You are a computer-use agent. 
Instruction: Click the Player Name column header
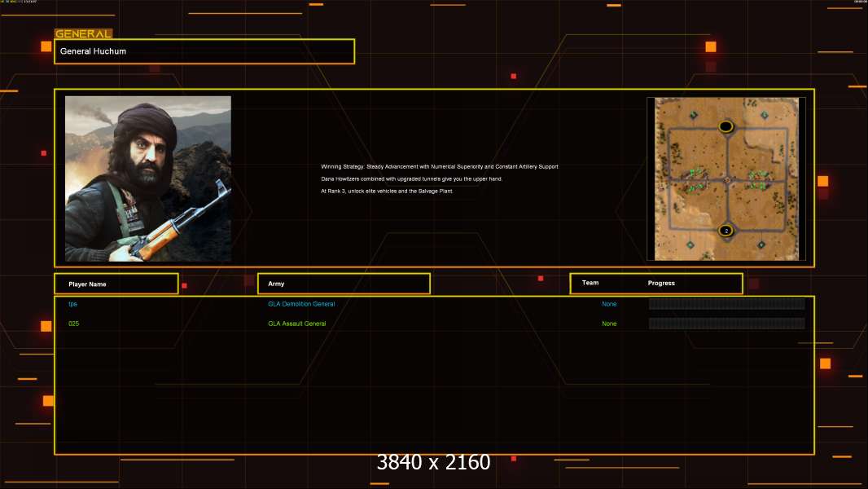(x=116, y=284)
